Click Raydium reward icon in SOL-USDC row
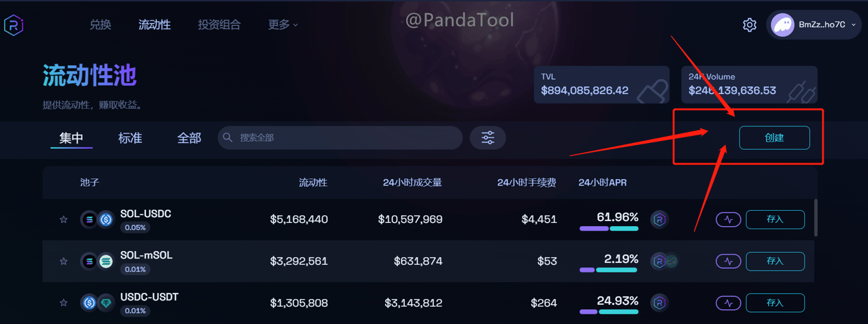This screenshot has height=324, width=868. (x=660, y=220)
